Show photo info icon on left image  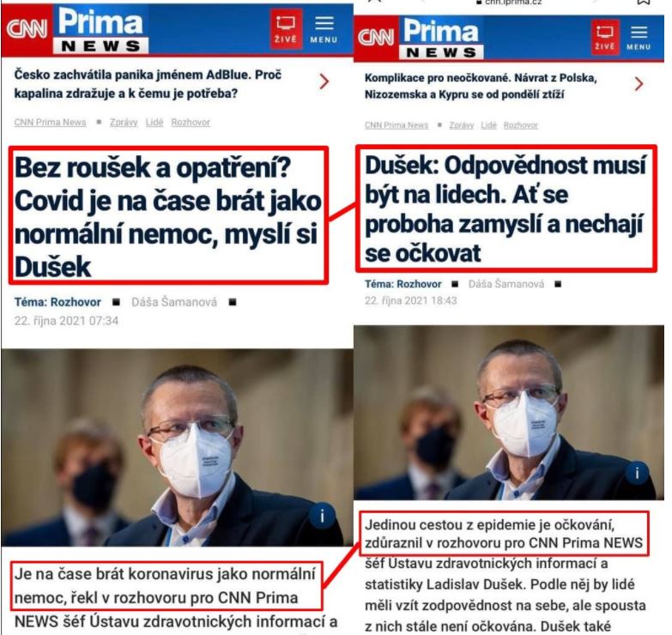tap(322, 517)
